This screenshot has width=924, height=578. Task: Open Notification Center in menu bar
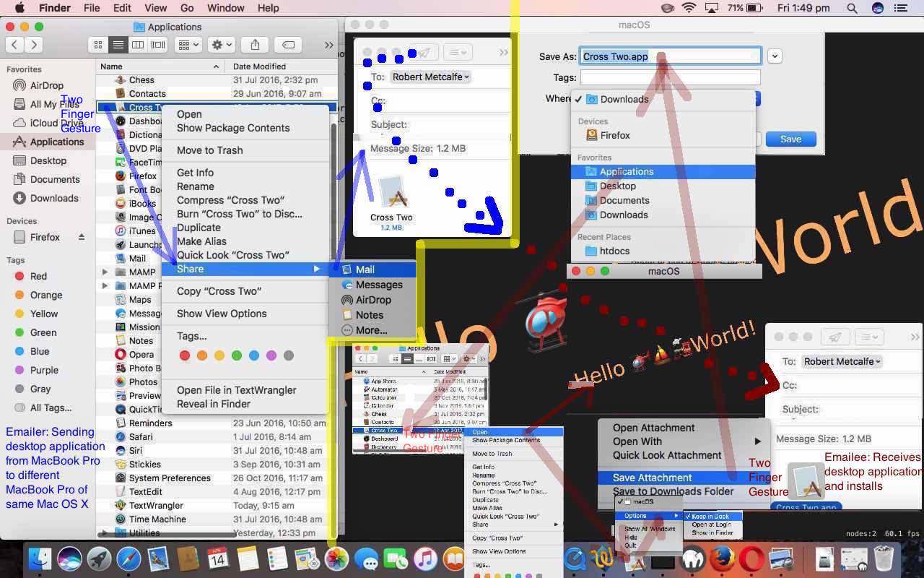click(899, 8)
